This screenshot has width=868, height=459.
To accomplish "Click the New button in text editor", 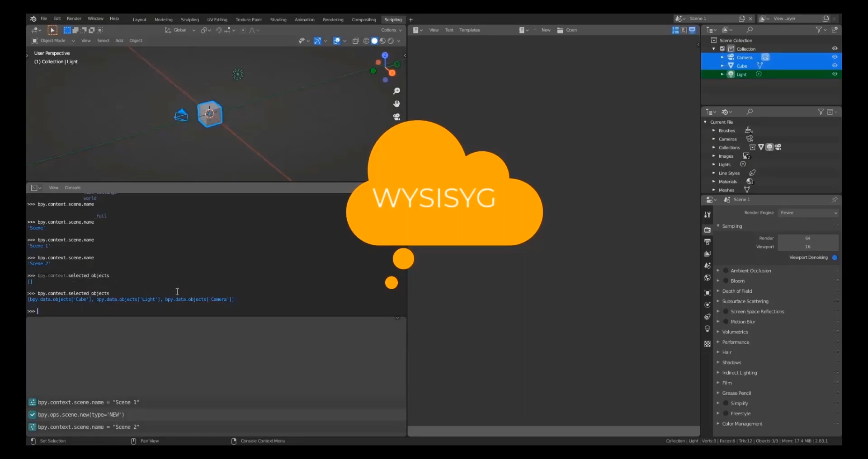I will [542, 30].
